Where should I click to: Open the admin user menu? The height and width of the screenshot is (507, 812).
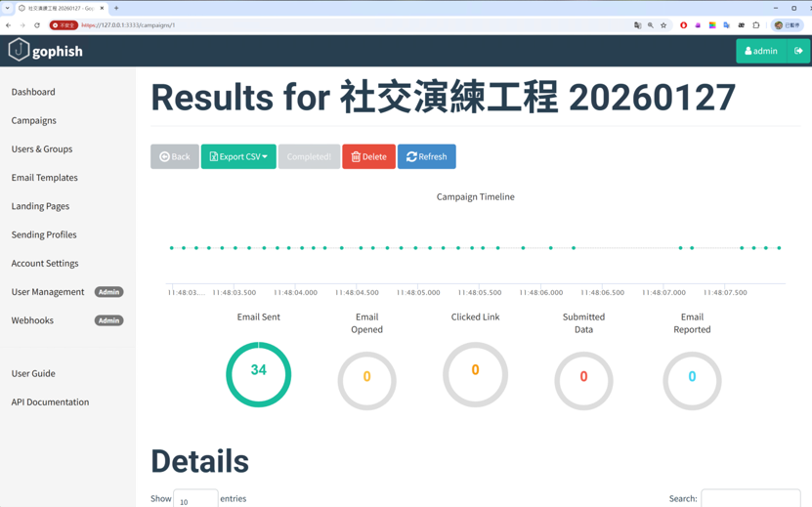[761, 51]
